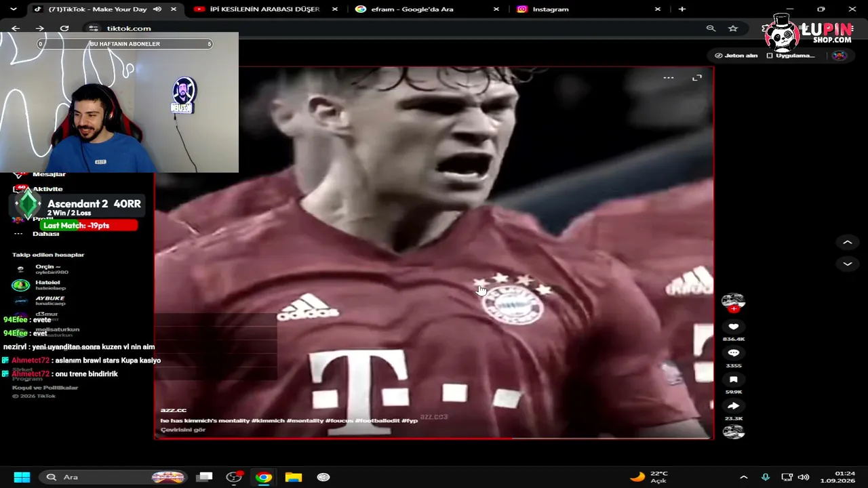Close the YouTube browser tab
Screen dimensions: 868x488
pyautogui.click(x=335, y=9)
